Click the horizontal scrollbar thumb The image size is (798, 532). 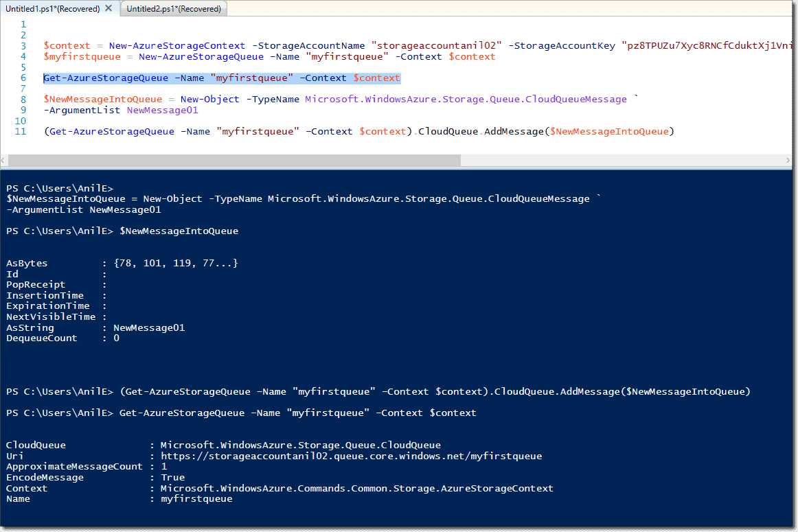[x=233, y=160]
